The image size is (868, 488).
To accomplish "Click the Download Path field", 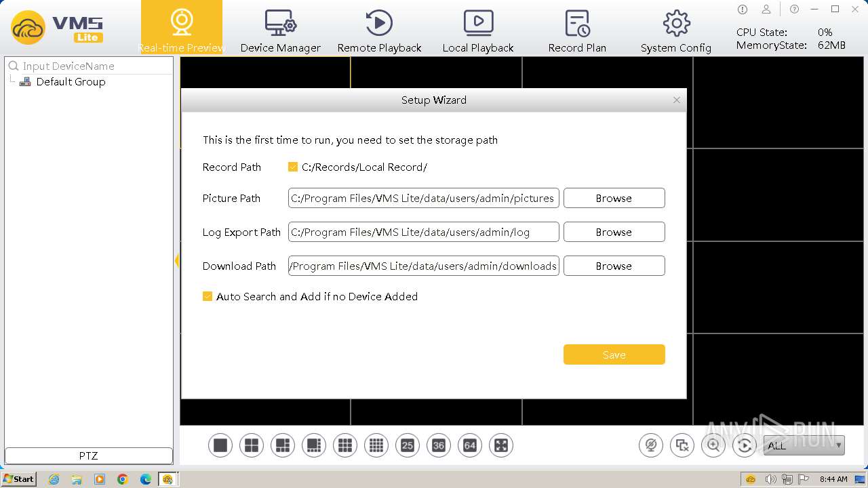I will [x=424, y=266].
